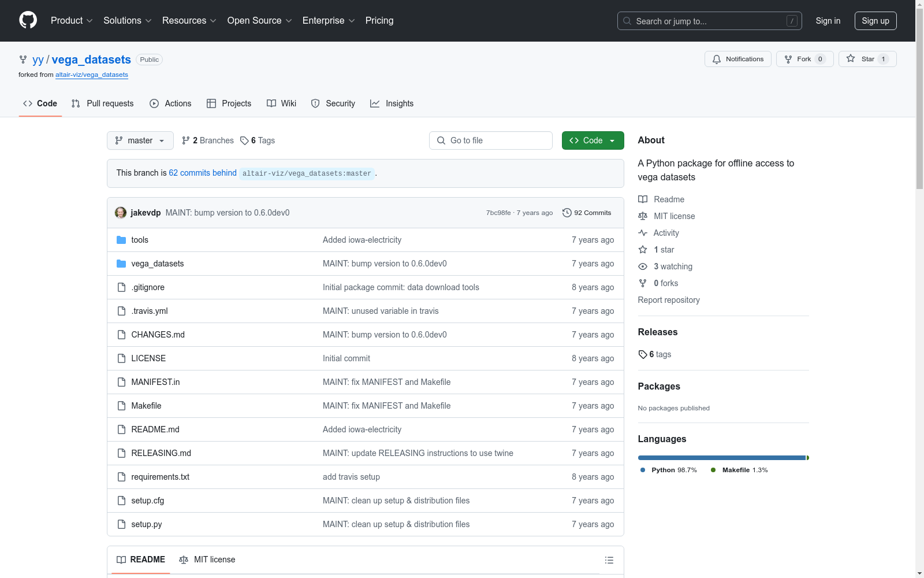This screenshot has height=578, width=924.
Task: Click the commit history clock icon
Action: click(x=567, y=213)
